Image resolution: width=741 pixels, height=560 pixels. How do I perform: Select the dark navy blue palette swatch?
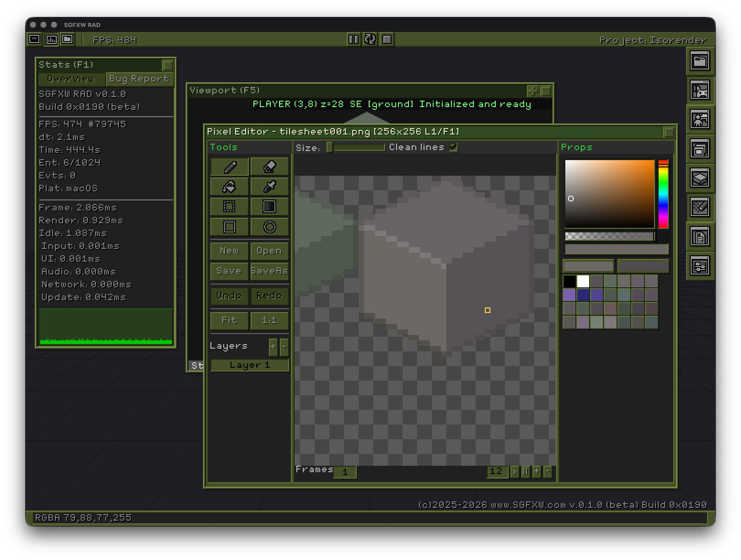click(x=583, y=295)
